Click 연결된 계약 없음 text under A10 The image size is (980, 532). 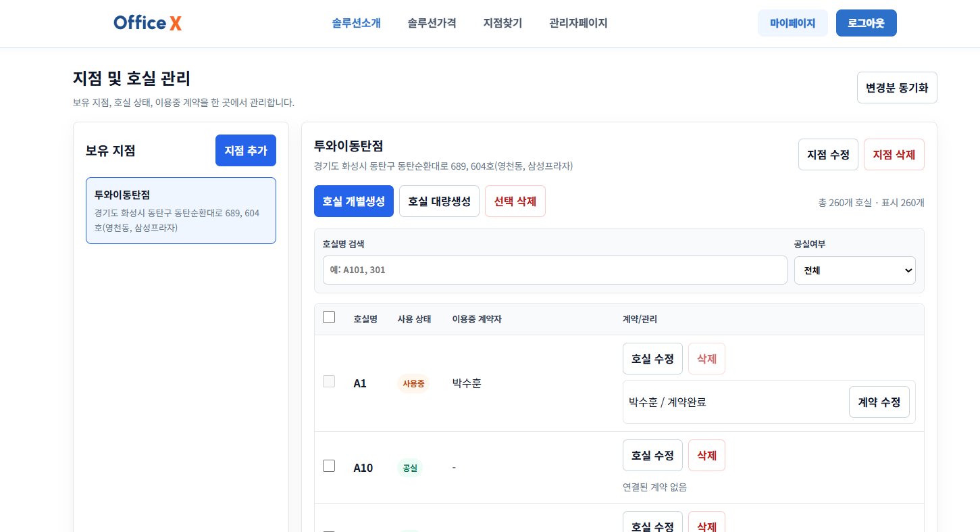tap(655, 487)
